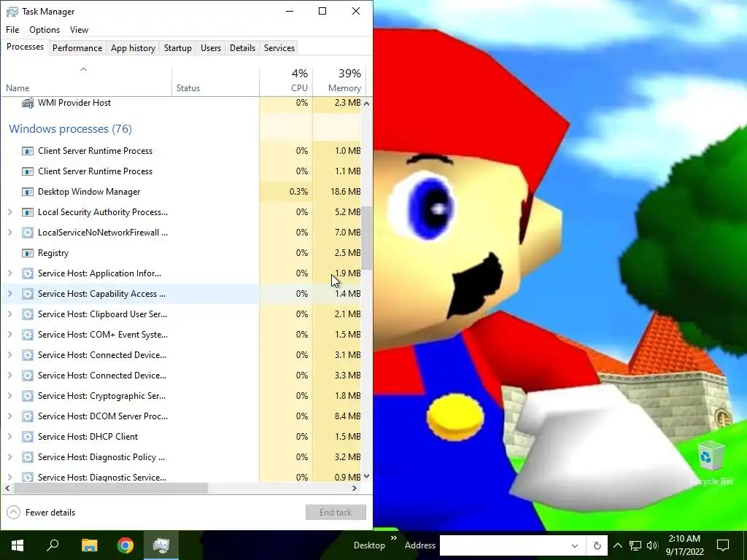This screenshot has width=747, height=560.
Task: Open the Windows Start menu
Action: (18, 545)
